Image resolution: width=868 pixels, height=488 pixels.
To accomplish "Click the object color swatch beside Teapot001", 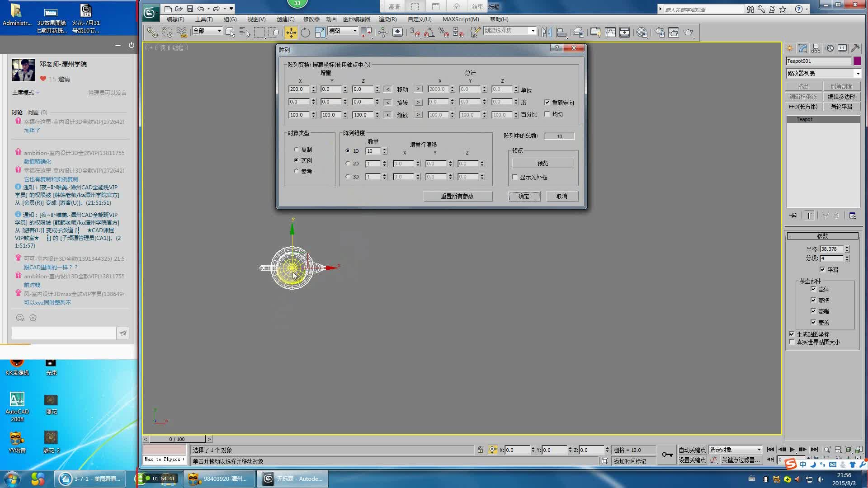I will click(857, 61).
